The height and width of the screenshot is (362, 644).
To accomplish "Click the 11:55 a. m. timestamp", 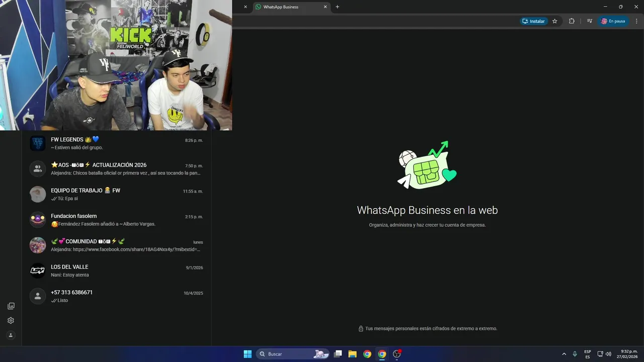I will point(193,192).
